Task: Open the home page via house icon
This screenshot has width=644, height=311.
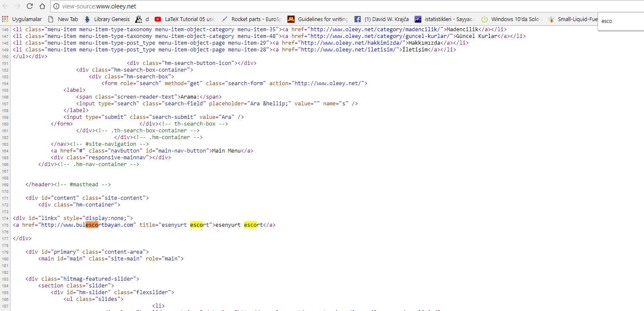Action: [42, 6]
